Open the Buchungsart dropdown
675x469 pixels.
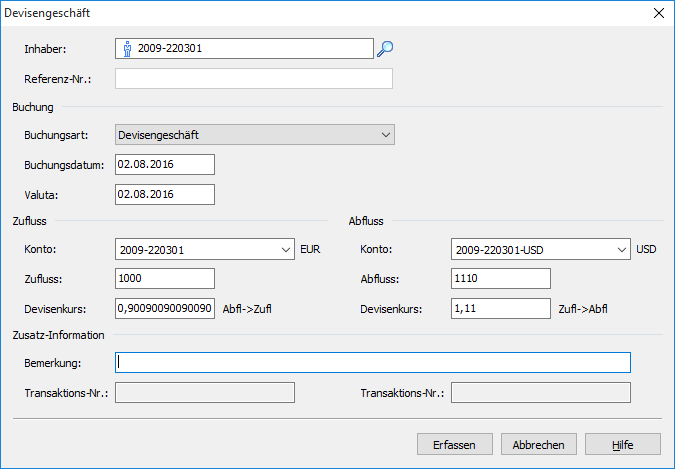click(386, 134)
